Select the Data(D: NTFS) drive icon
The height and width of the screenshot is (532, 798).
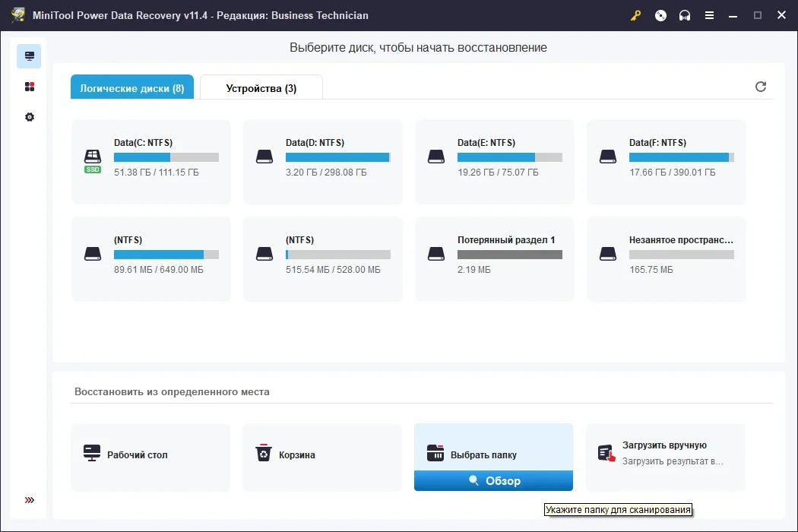pos(264,157)
